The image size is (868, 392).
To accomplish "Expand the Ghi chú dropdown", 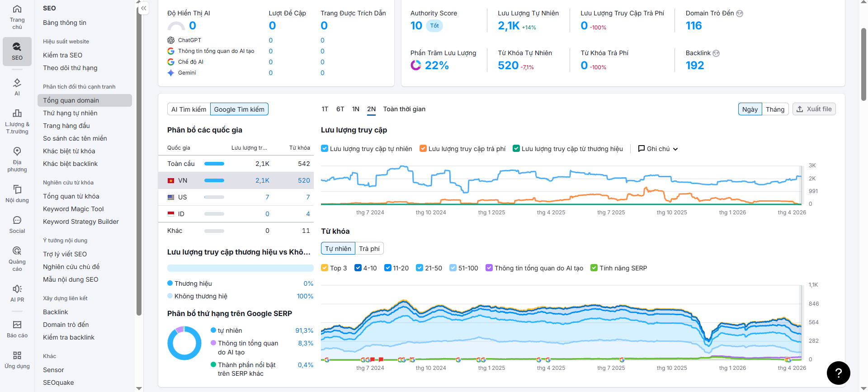I will [x=658, y=149].
